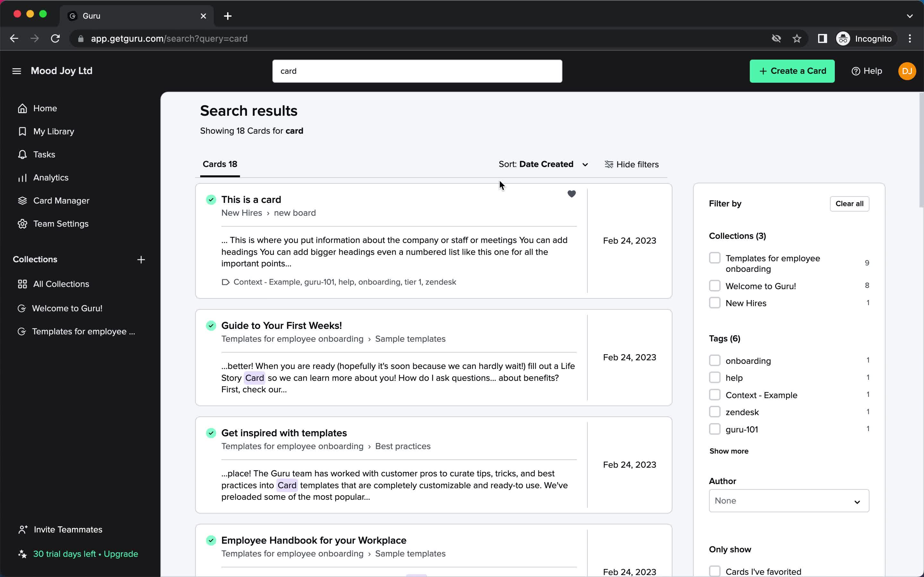Navigate to Analytics panel
924x577 pixels.
[x=51, y=178]
